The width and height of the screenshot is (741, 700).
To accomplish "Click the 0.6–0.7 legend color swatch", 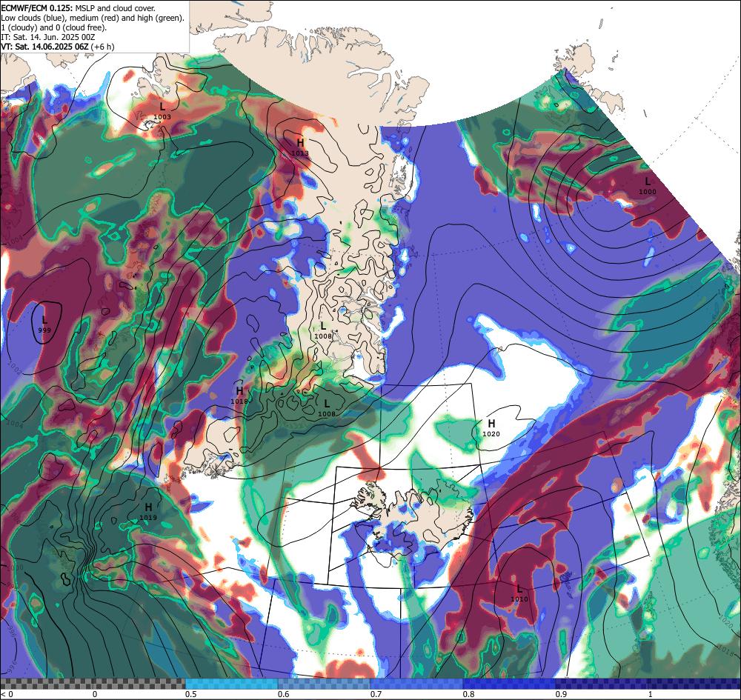I will pyautogui.click(x=325, y=684).
